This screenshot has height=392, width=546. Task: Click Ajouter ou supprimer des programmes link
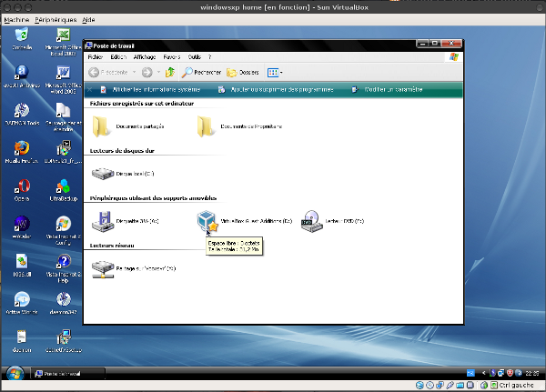pos(276,90)
